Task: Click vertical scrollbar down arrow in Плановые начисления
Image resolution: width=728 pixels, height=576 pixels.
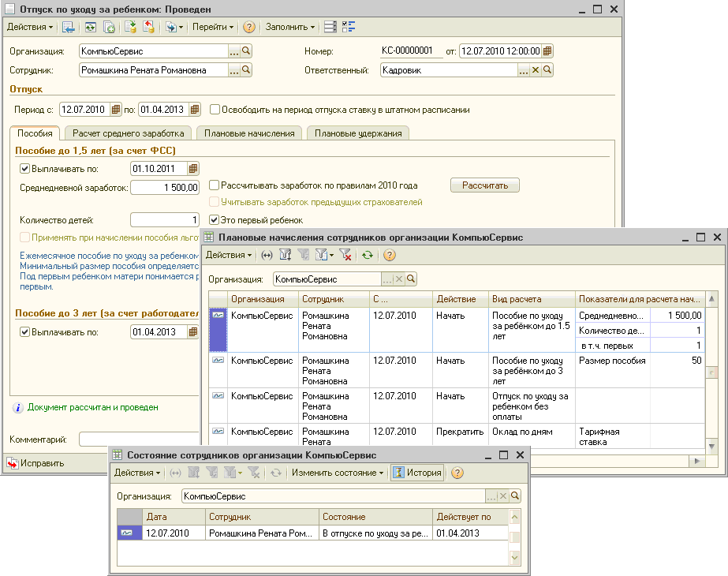Action: tap(711, 446)
